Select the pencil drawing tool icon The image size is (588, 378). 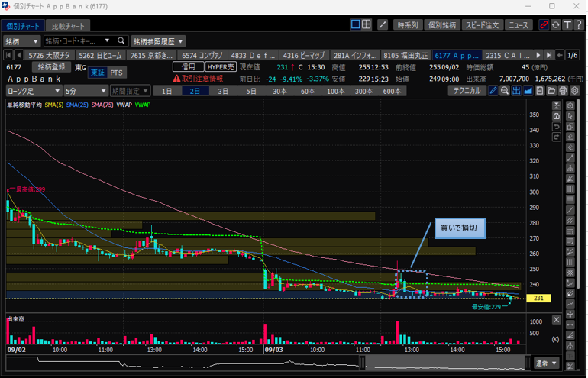coord(493,91)
